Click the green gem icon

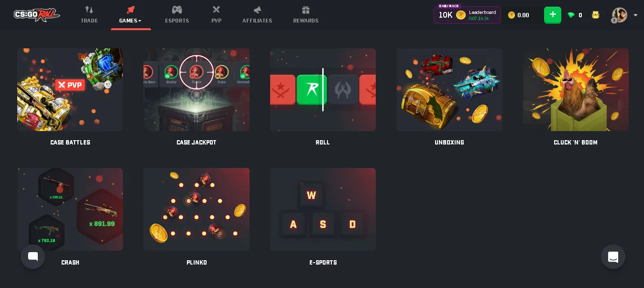(x=571, y=15)
